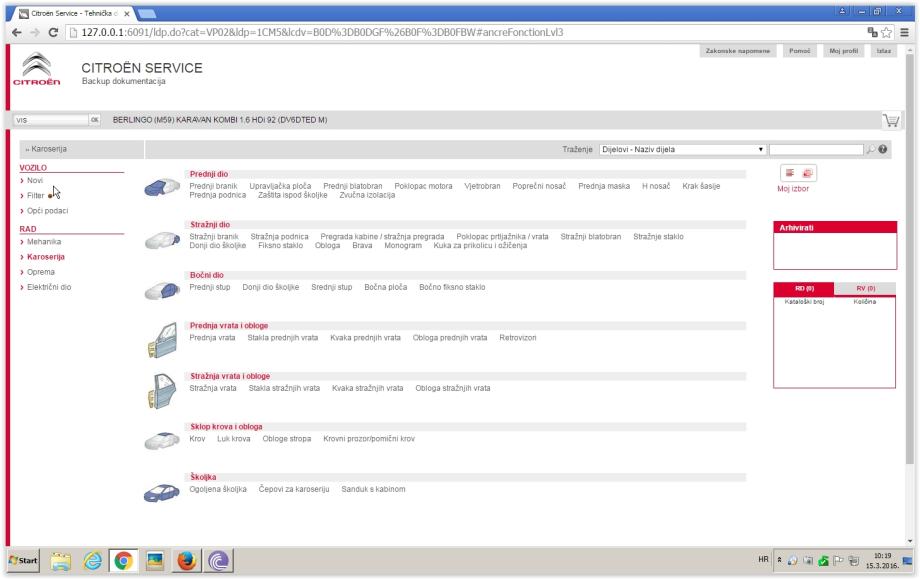Open Moj profil
920x579 pixels.
(x=843, y=51)
